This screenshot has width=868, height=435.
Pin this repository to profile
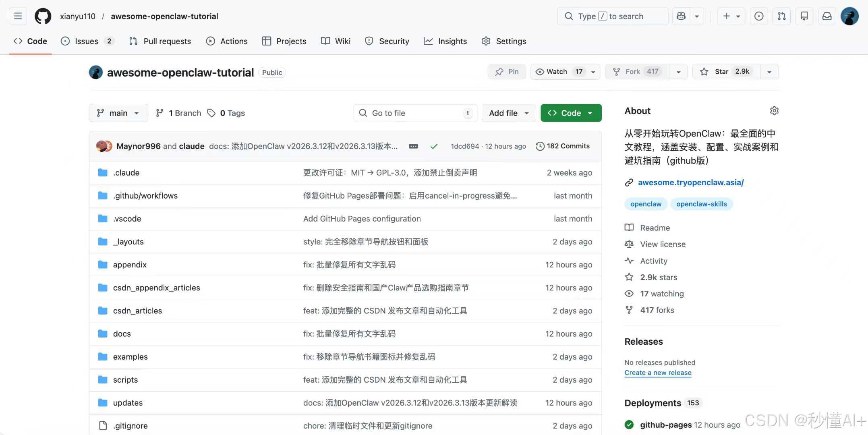click(x=507, y=72)
